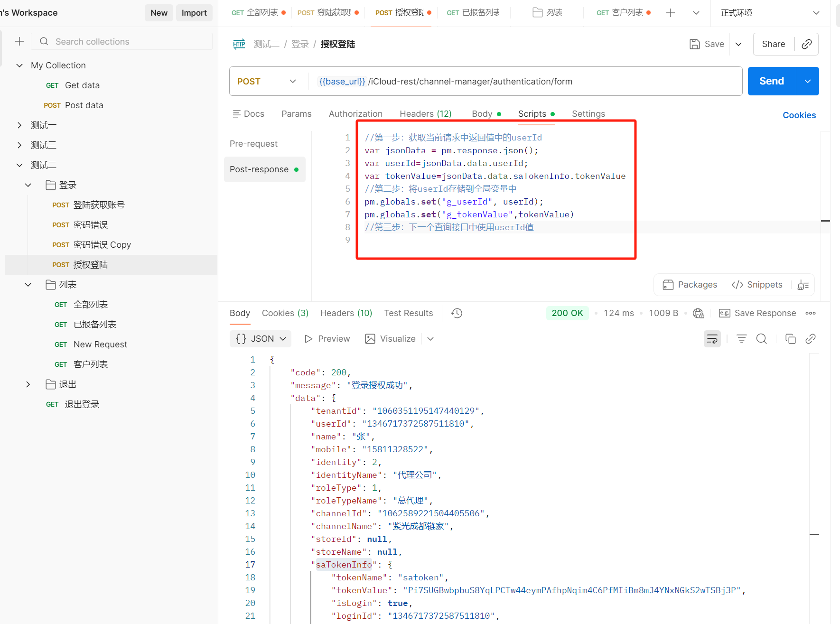
Task: Click the script cleanup icon beside Snippets
Action: (x=803, y=285)
